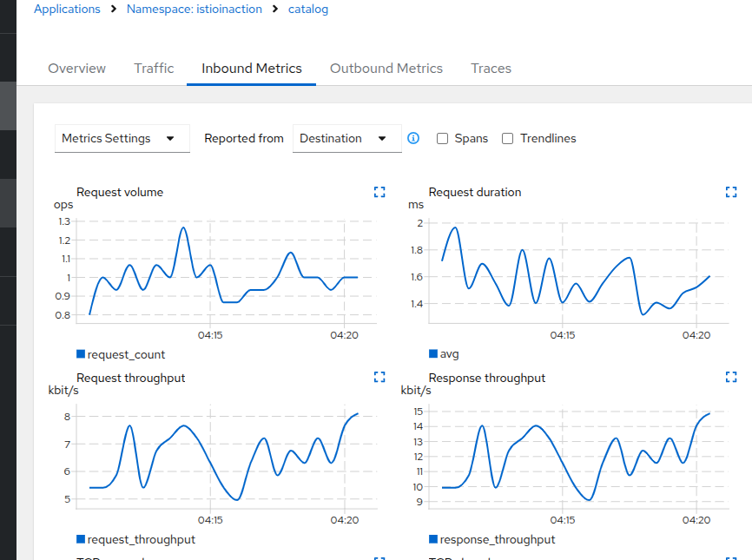Toggle the avg legend swatch
Viewport: 752px width, 560px height.
click(433, 353)
